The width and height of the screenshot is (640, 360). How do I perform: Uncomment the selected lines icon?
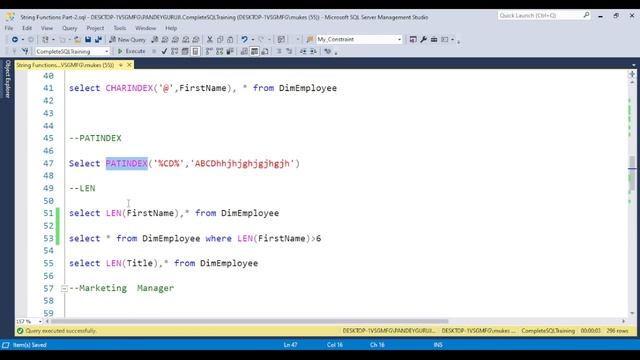click(x=289, y=51)
